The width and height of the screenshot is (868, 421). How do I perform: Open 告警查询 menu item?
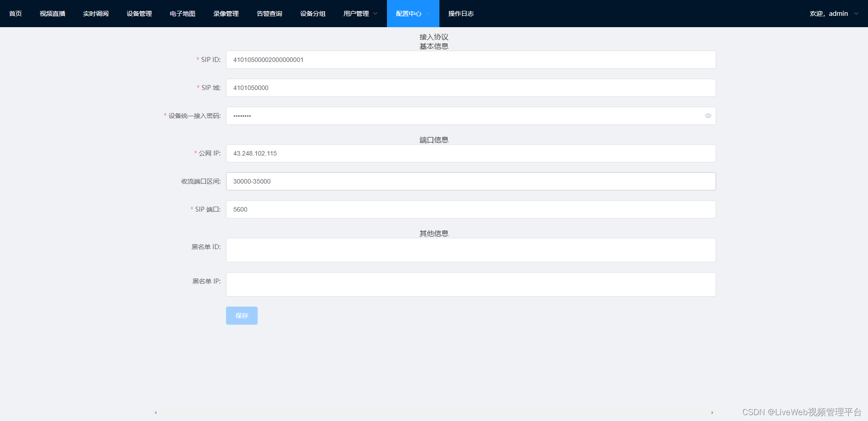269,14
